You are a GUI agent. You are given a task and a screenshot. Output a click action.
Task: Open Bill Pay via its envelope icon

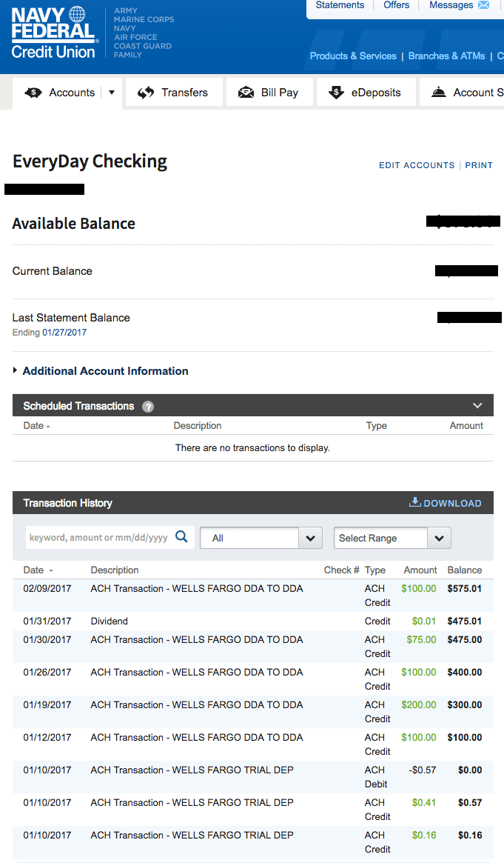click(x=245, y=92)
